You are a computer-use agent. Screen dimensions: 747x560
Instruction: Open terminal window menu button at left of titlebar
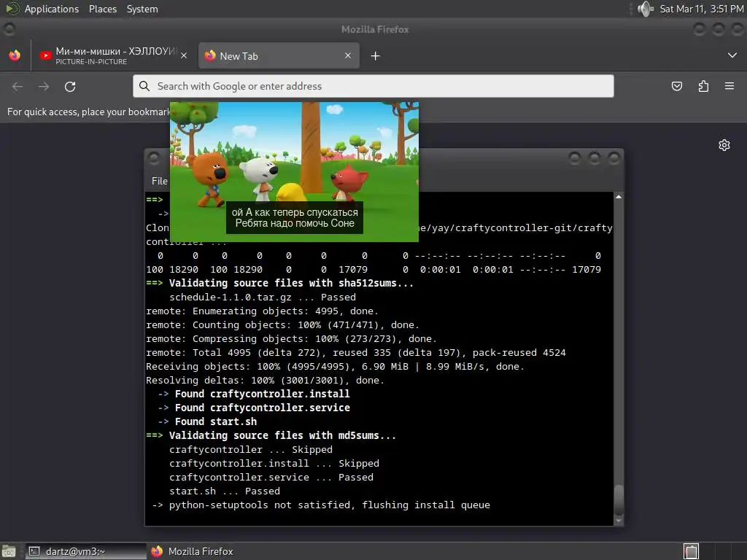(x=153, y=158)
